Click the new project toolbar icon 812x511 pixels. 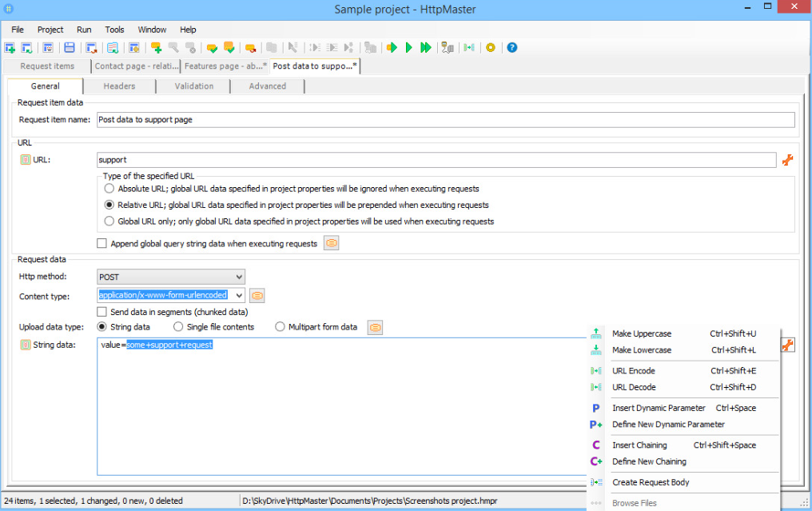(10, 48)
